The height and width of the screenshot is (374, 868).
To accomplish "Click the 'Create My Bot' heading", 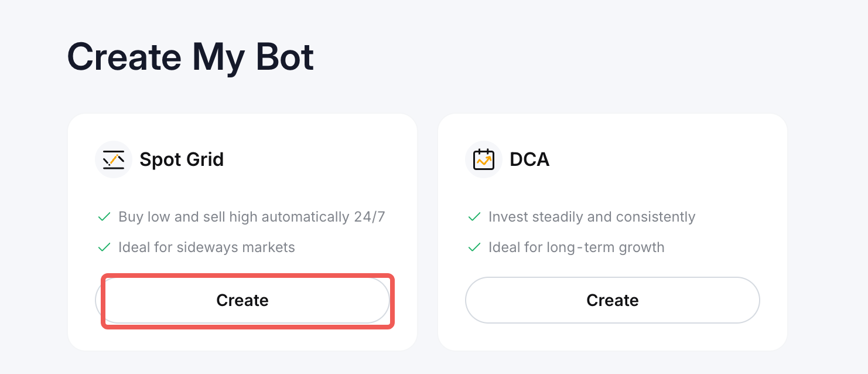I will (x=190, y=57).
